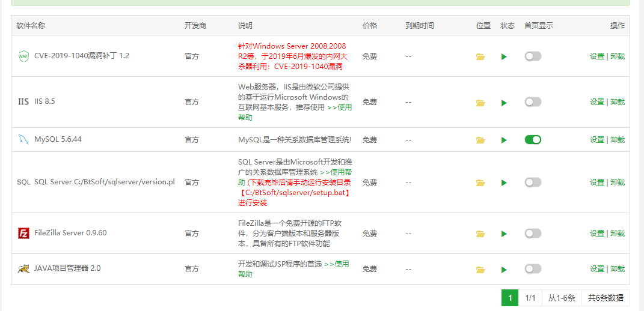
Task: Click 卸载 for CVE-2019-1040漏洞补丁
Action: pyautogui.click(x=618, y=56)
